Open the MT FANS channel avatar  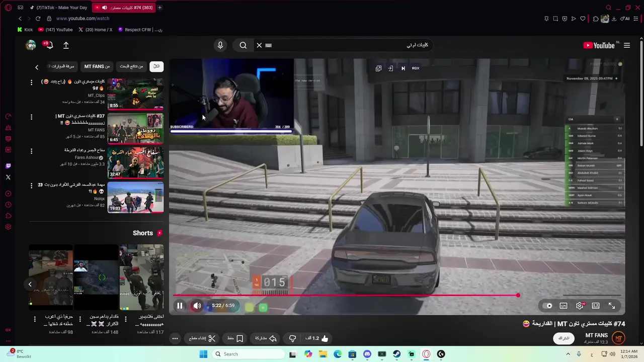tap(619, 338)
